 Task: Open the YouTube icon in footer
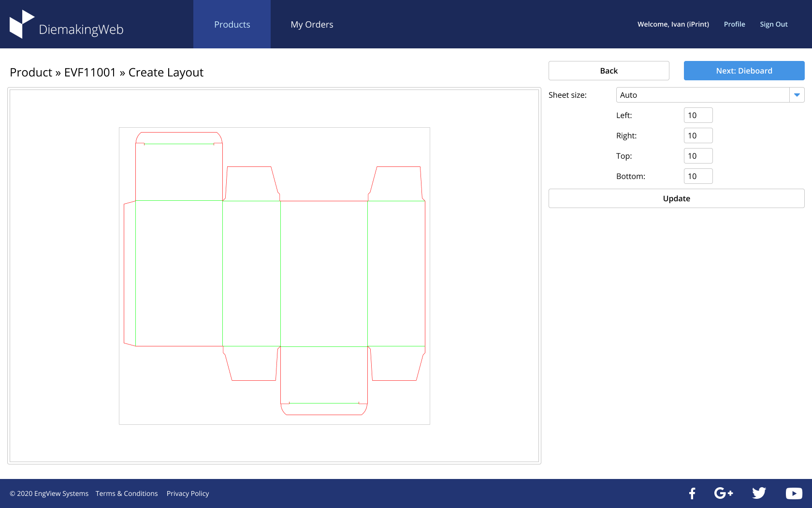coord(794,493)
